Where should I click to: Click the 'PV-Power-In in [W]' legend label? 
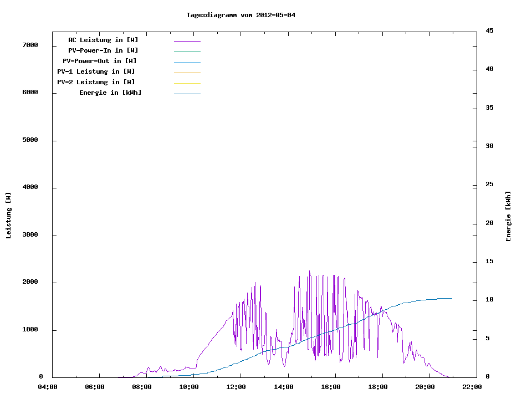[x=103, y=50]
